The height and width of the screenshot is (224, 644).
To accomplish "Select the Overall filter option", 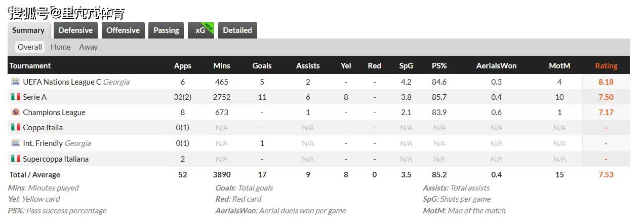I will point(30,47).
